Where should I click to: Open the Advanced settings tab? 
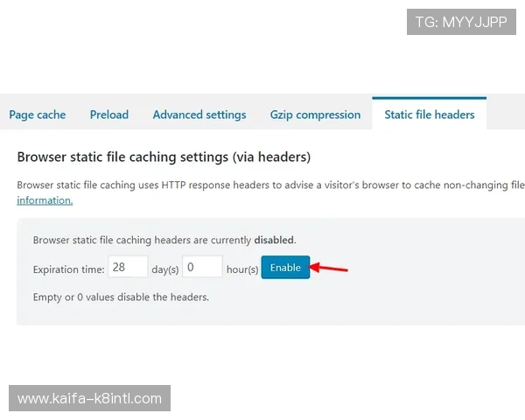pos(199,115)
